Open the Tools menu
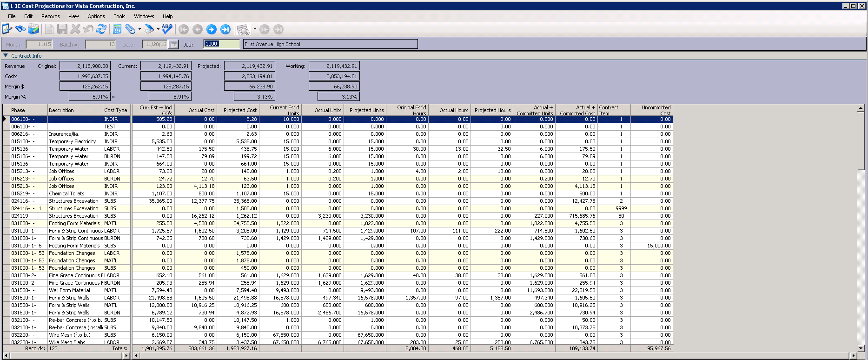868x360 pixels. tap(119, 16)
